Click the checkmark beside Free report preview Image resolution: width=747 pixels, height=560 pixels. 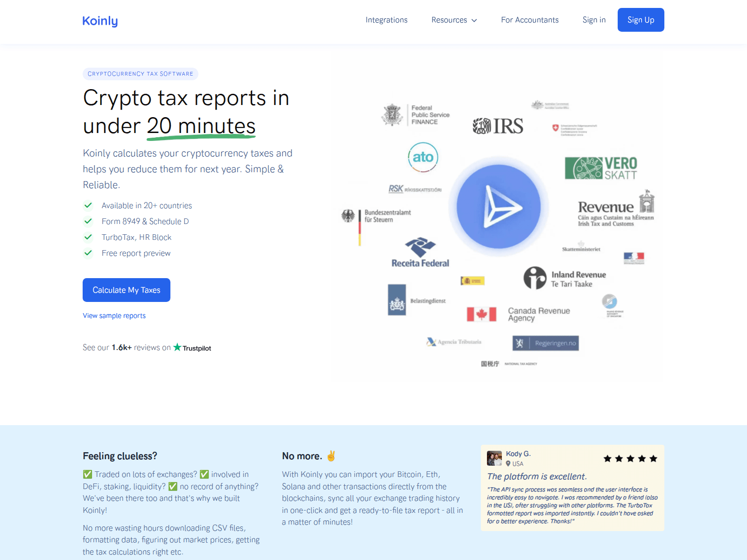pos(88,253)
